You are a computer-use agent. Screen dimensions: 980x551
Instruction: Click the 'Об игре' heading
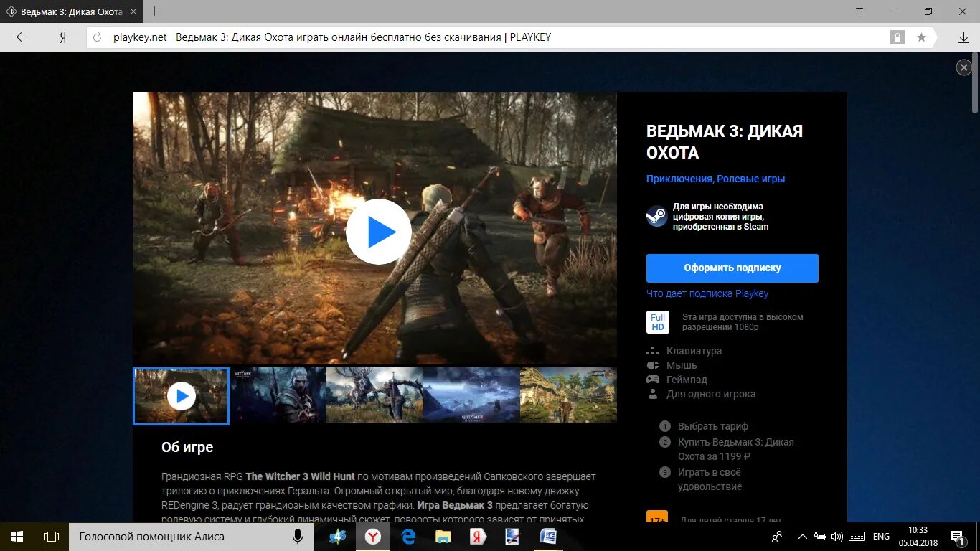point(187,447)
